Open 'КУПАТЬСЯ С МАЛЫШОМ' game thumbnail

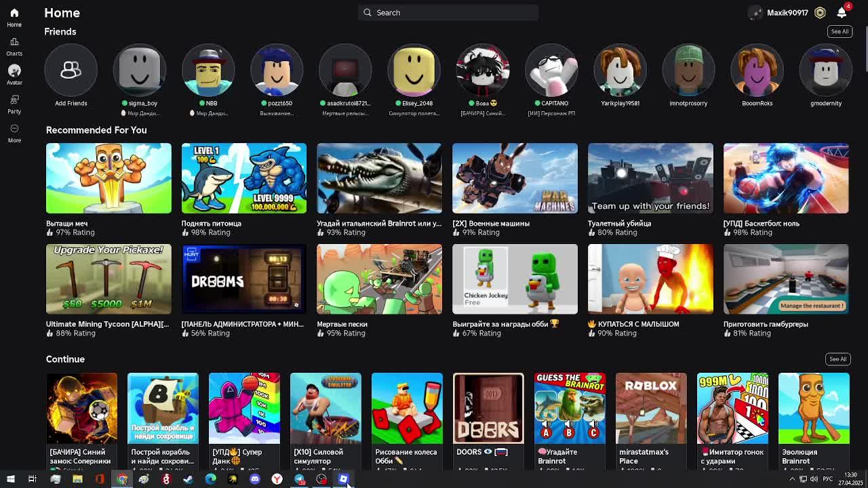point(650,279)
